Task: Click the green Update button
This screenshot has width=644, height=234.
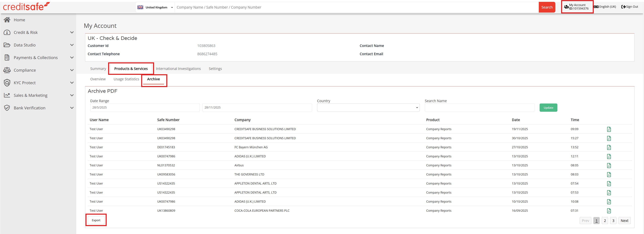Action: 548,108
